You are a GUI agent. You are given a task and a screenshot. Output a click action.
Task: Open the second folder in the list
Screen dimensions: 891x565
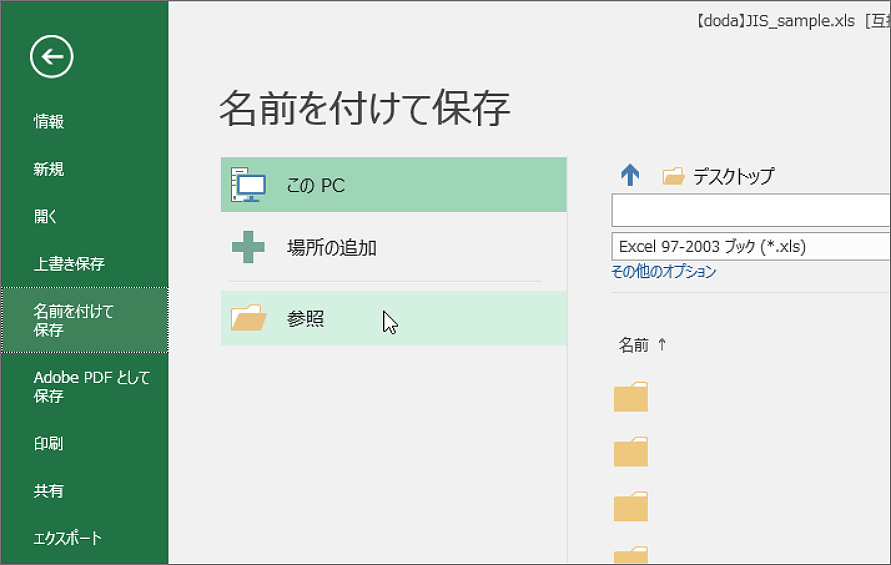coord(631,451)
